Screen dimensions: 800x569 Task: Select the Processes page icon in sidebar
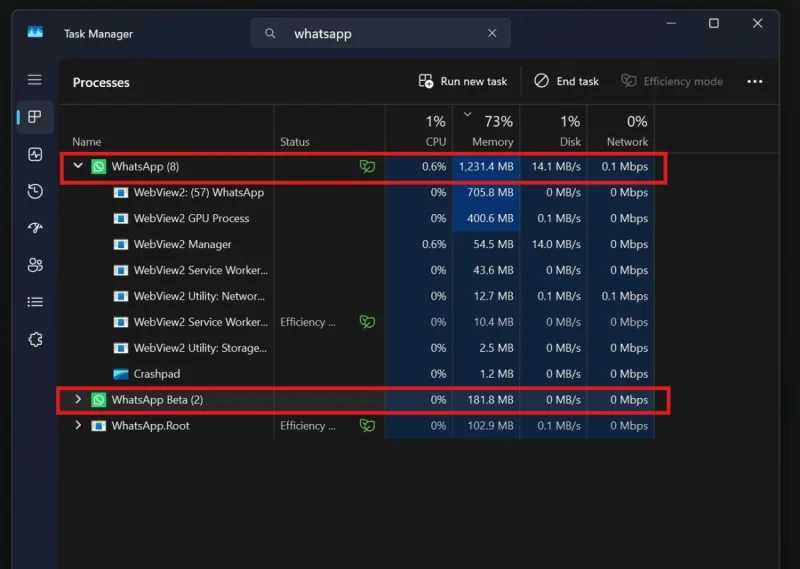tap(35, 117)
